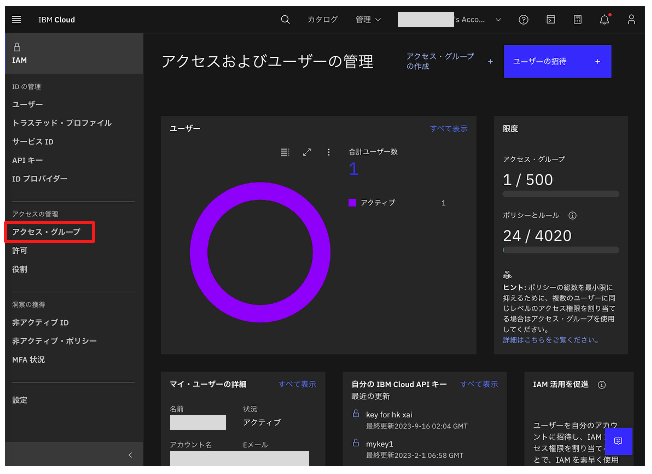Screen dimensions: 652x474
Task: Open the help question mark icon
Action: 523,19
